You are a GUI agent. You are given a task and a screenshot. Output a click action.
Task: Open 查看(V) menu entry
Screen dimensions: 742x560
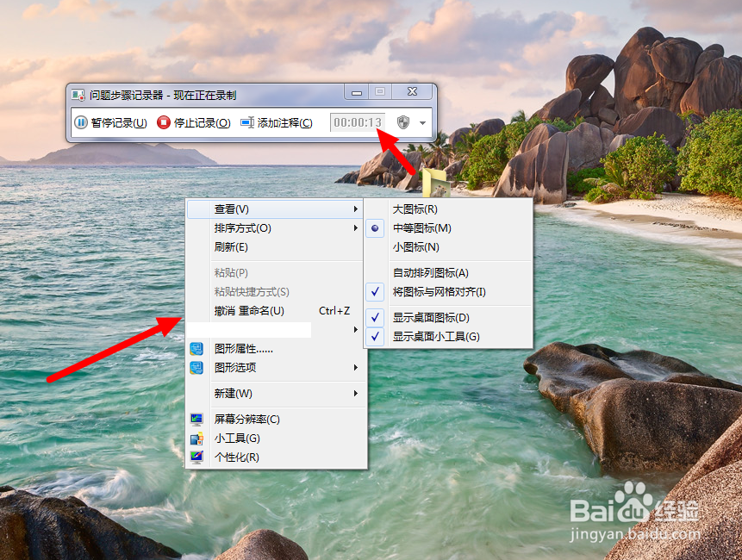[x=276, y=209]
